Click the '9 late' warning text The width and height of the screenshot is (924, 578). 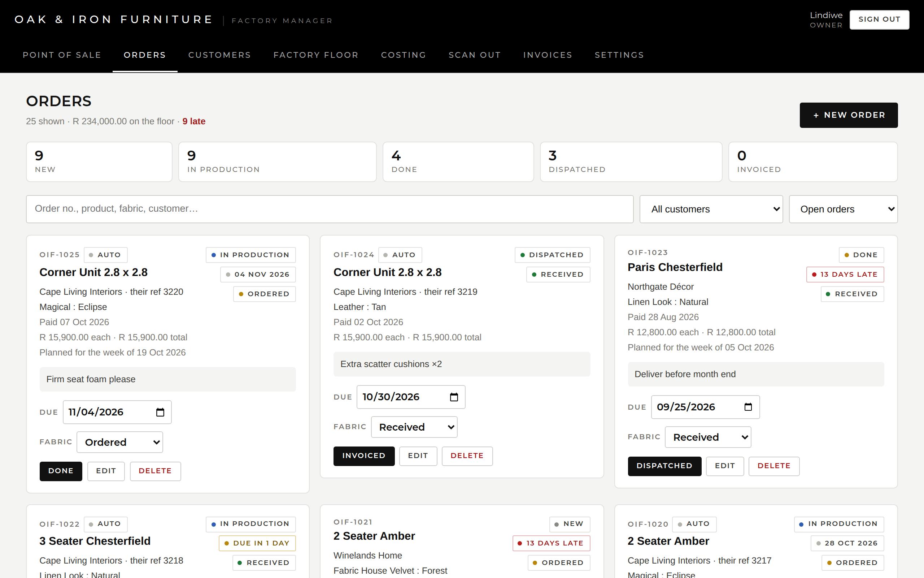click(x=194, y=121)
